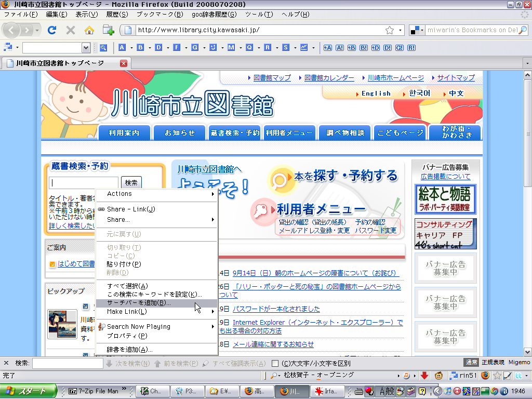Choose 貼り付け(P) in the context menu

click(x=157, y=264)
